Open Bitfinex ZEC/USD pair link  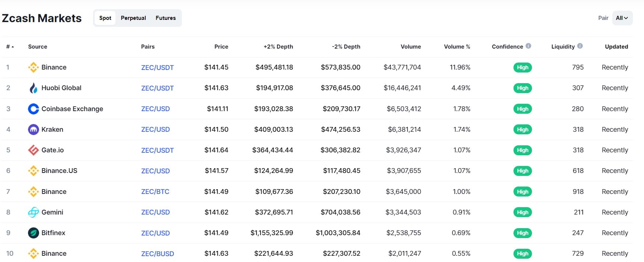coord(156,233)
